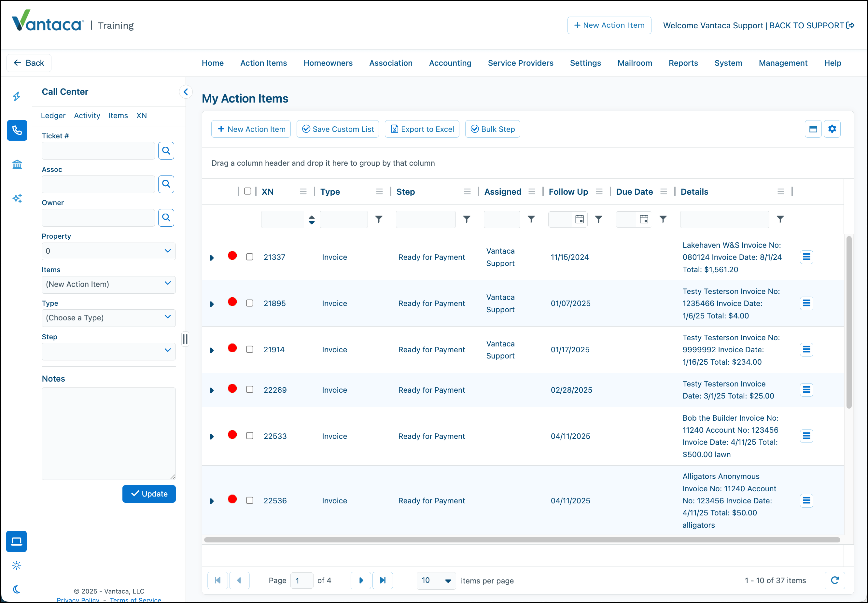Image resolution: width=868 pixels, height=603 pixels.
Task: Tick the checkbox for XN 21337
Action: point(250,257)
